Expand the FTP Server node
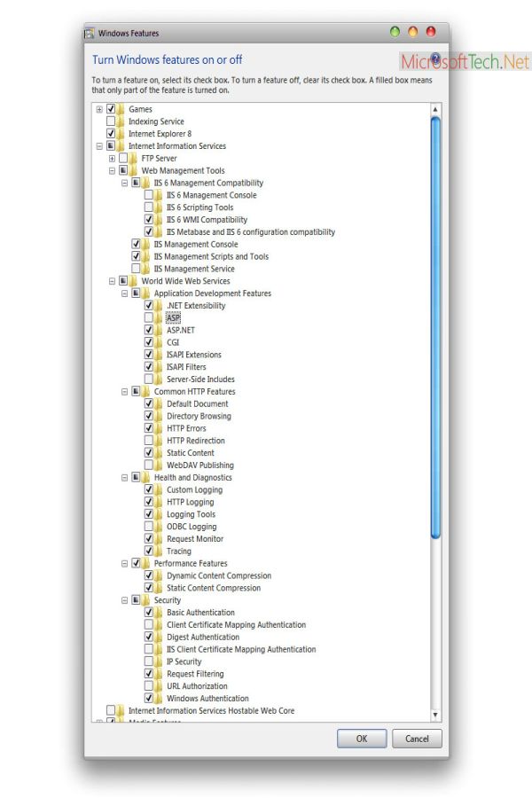This screenshot has width=532, height=798. click(112, 159)
